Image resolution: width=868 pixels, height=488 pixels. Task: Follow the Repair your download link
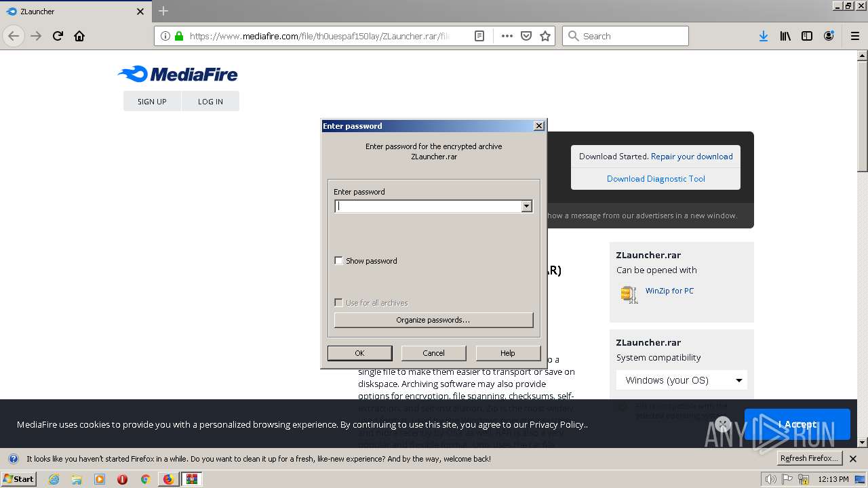[692, 157]
